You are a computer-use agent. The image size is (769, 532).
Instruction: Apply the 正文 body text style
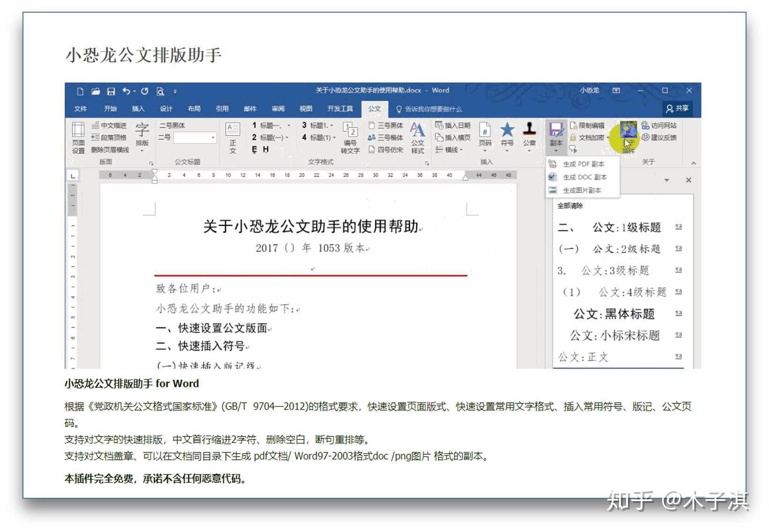click(x=232, y=137)
